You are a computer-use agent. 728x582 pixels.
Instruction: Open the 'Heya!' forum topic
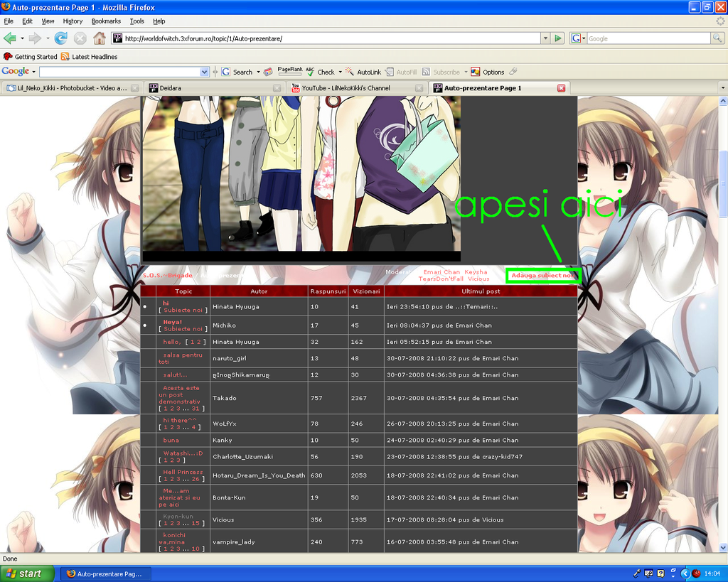pos(172,322)
